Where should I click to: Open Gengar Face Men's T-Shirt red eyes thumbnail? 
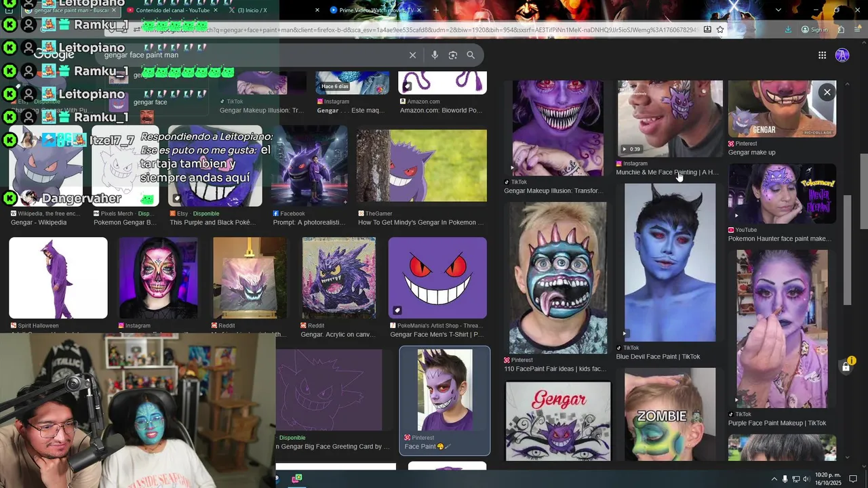(x=437, y=278)
